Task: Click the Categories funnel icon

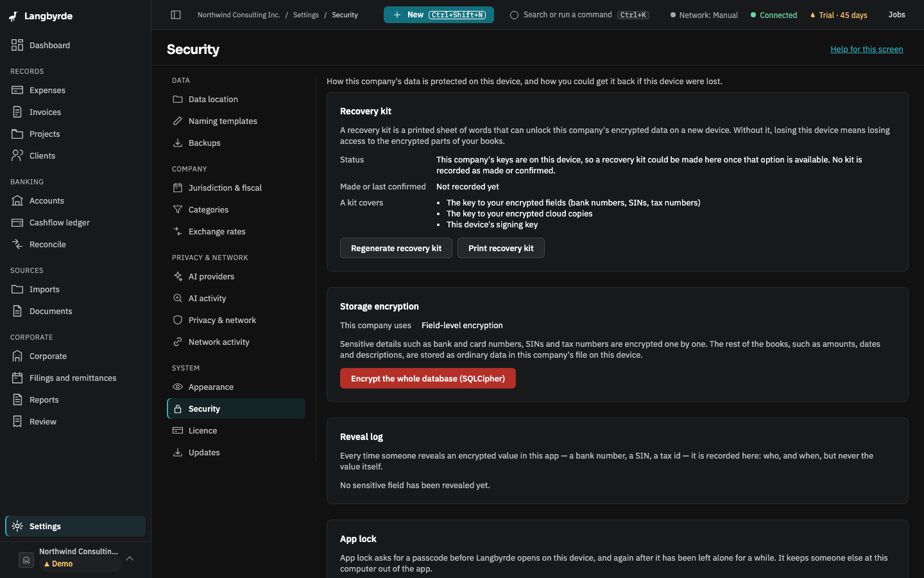Action: click(178, 209)
